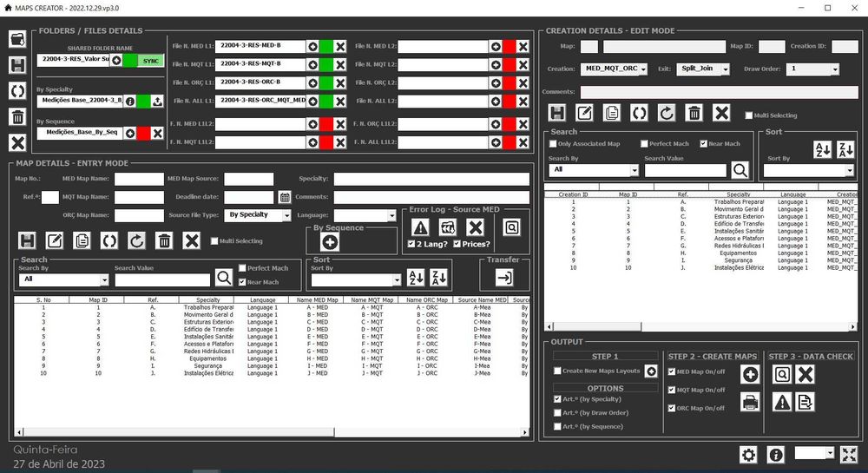Click info icon beside Medições Base By Specialty field

point(129,102)
